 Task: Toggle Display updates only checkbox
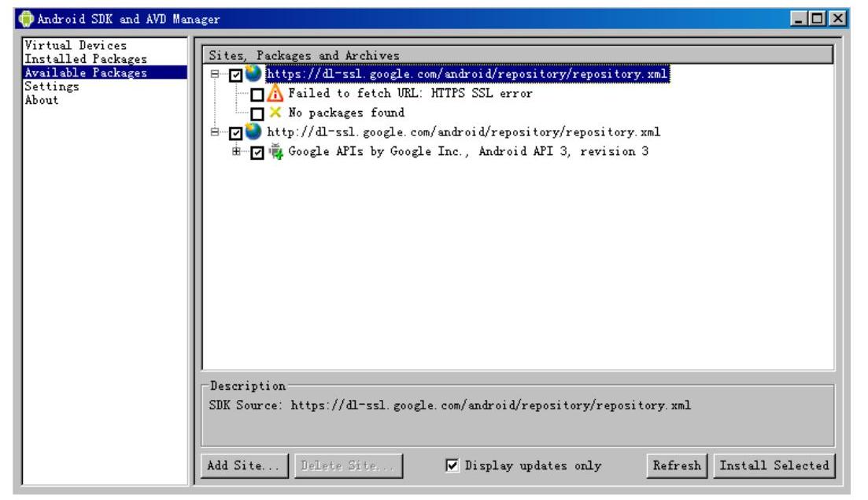452,465
